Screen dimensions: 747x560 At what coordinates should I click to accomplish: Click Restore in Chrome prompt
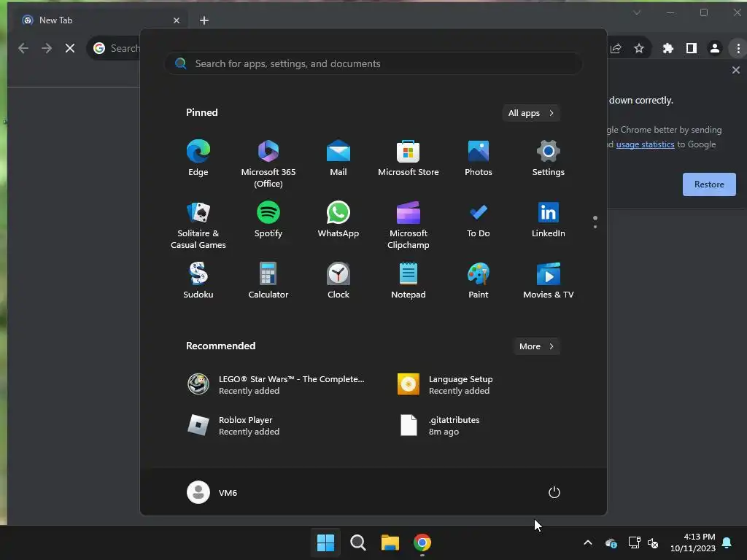[x=709, y=184]
